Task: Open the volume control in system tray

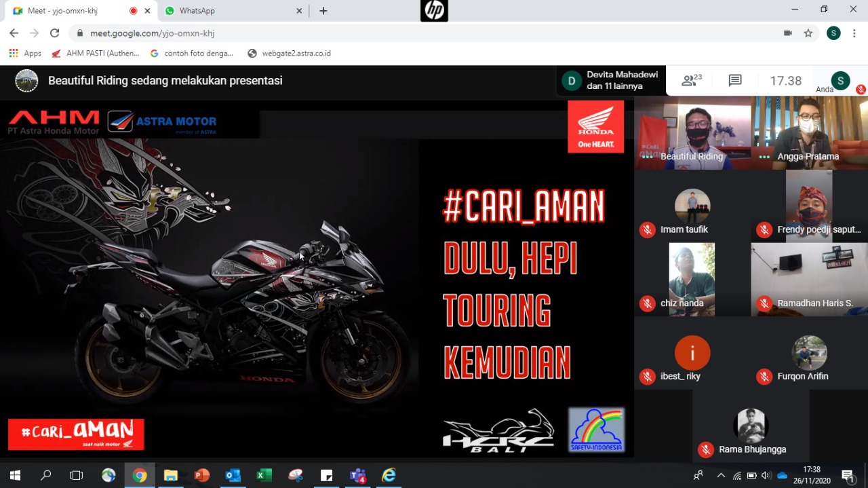Action: coord(766,475)
